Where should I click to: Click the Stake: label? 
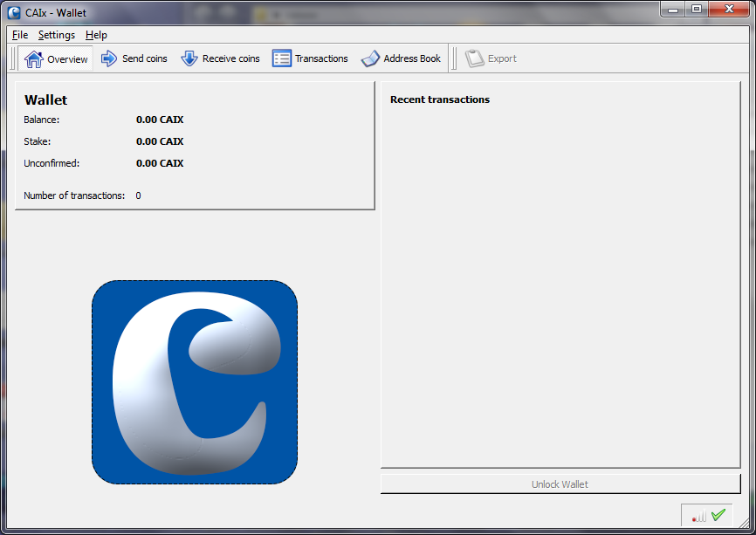coord(38,141)
